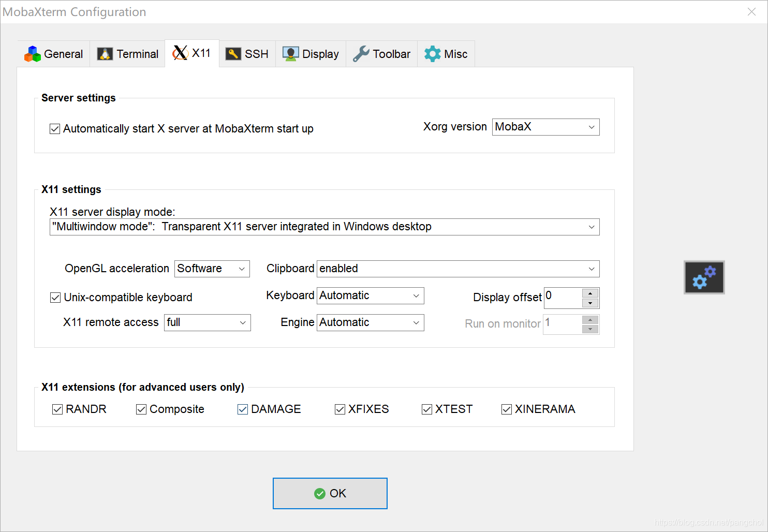Click the Server settings group label

79,98
